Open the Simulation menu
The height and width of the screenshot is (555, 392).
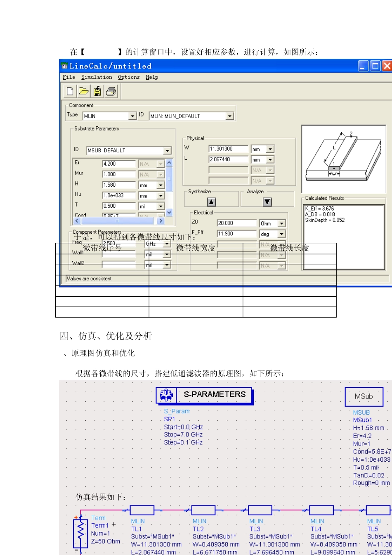(97, 77)
